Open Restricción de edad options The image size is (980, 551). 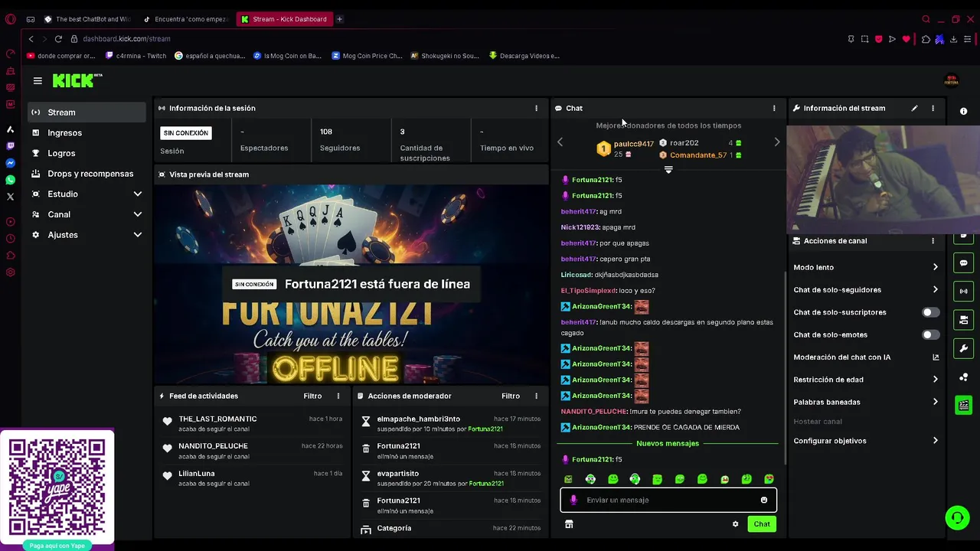(x=866, y=380)
